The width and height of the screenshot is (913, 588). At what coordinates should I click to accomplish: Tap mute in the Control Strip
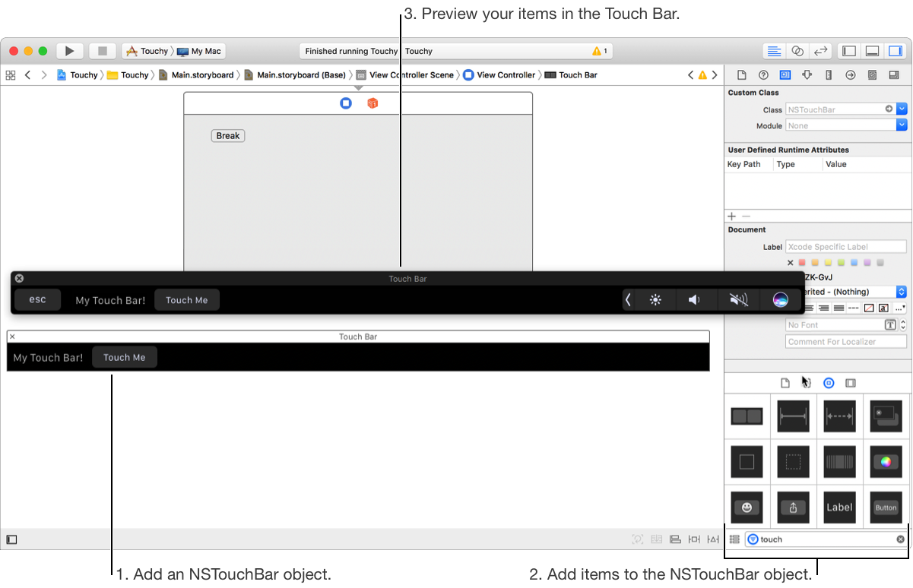739,300
